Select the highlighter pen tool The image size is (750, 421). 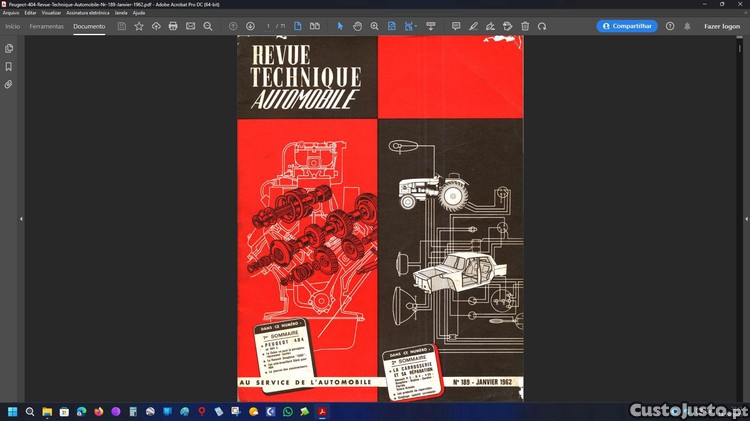click(x=473, y=26)
